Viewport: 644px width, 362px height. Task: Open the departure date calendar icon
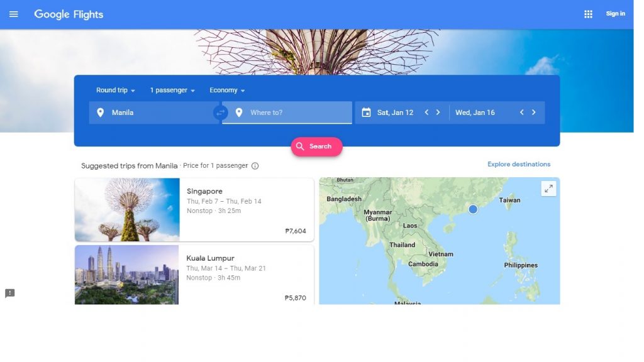366,112
